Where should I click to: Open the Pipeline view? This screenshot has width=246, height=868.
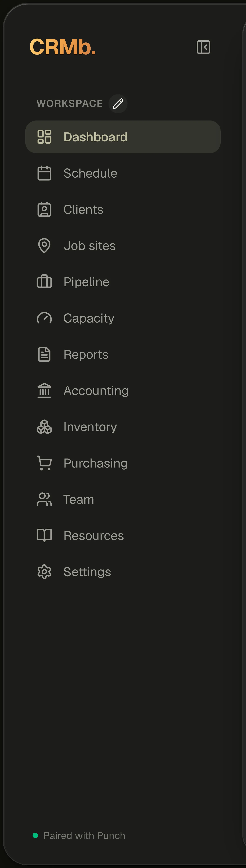coord(123,282)
